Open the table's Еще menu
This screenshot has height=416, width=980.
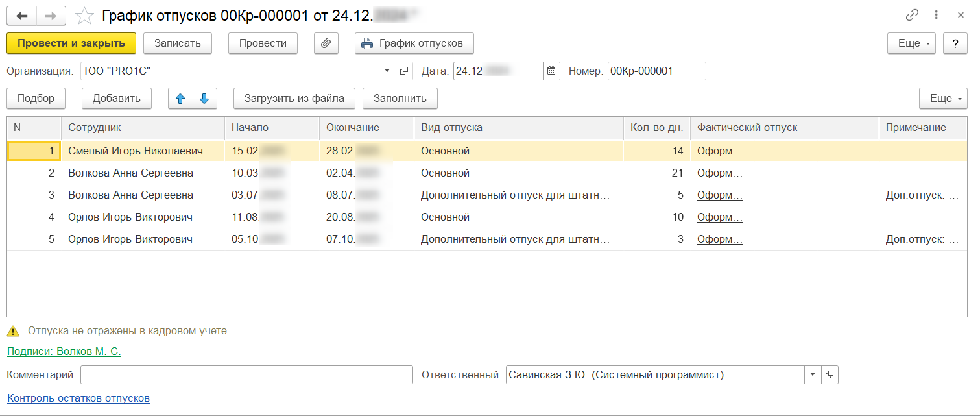pos(943,99)
